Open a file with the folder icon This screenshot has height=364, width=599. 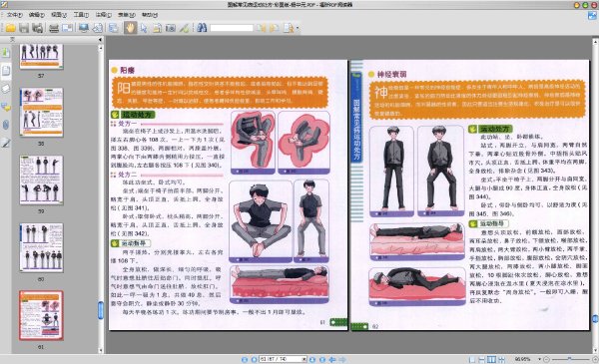coord(10,28)
